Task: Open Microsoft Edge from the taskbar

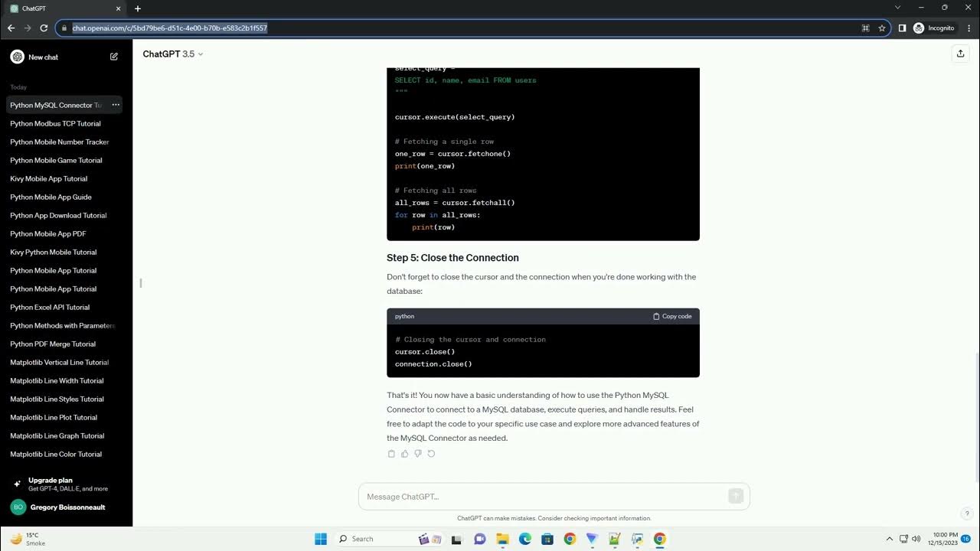Action: tap(525, 539)
